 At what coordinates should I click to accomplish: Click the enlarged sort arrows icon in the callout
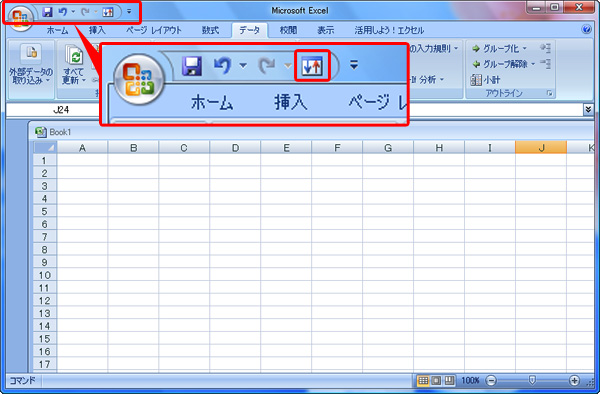coord(312,66)
